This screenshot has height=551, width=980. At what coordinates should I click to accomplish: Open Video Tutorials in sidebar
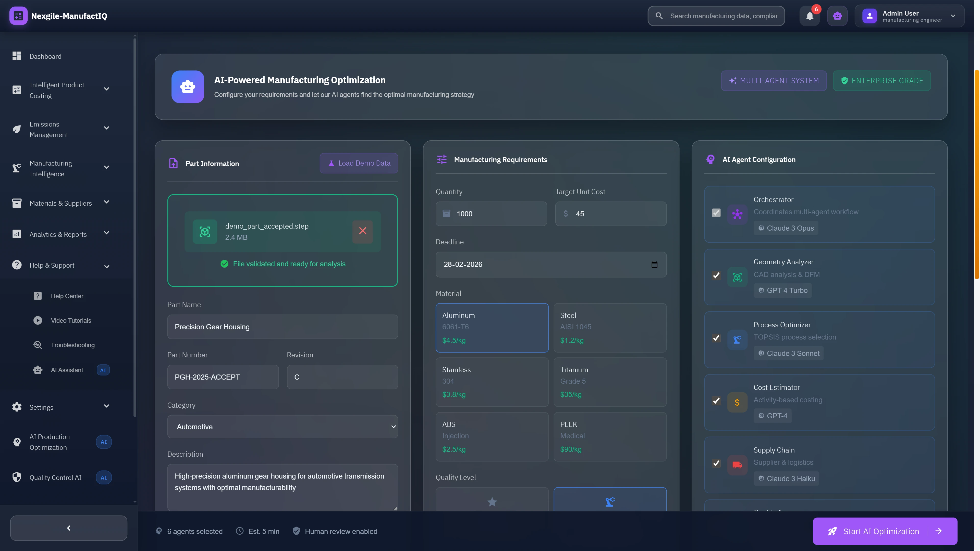[71, 321]
